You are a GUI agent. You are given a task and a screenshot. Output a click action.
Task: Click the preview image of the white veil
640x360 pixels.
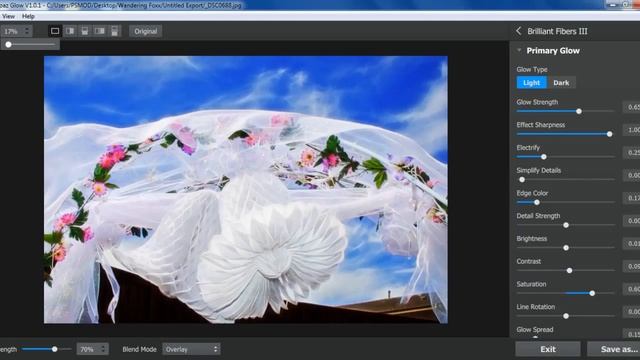point(246,190)
